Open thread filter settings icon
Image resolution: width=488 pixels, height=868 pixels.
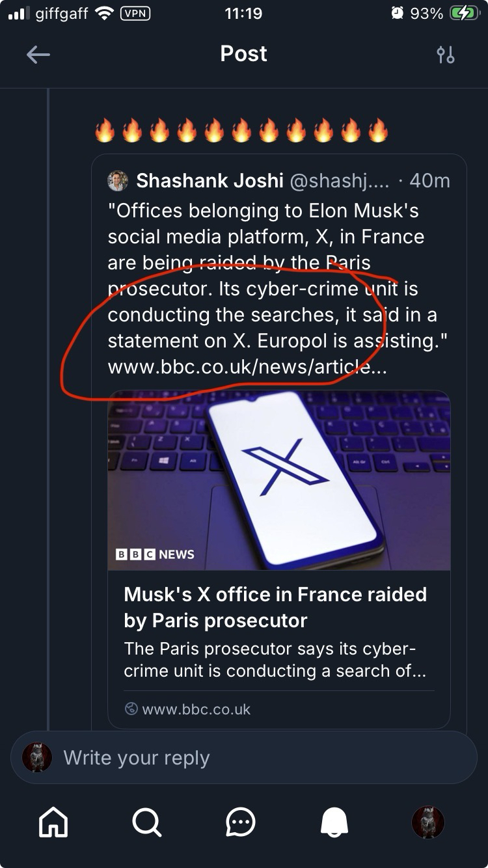(x=446, y=55)
